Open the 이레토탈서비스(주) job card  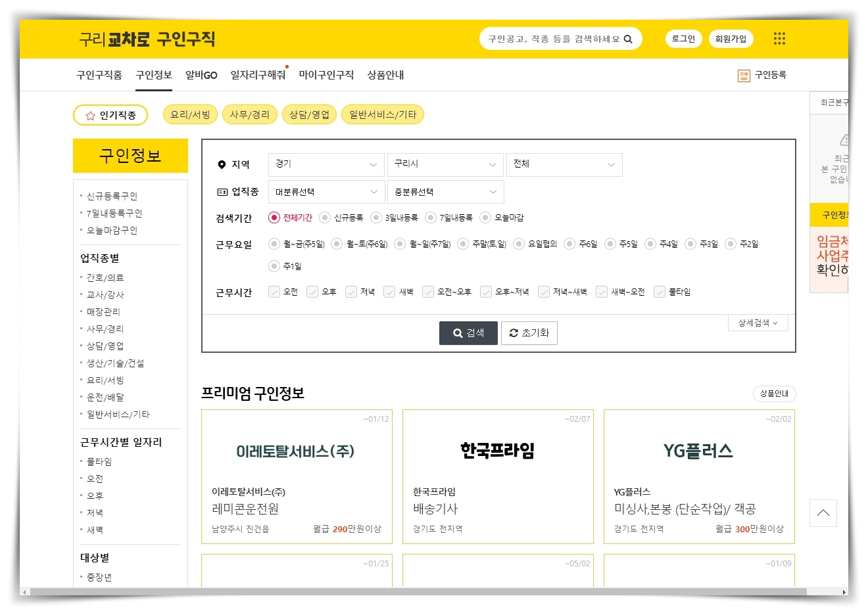[x=297, y=477]
